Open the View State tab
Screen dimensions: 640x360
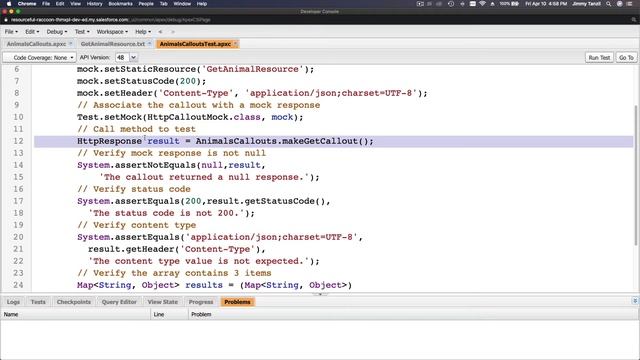(x=162, y=302)
